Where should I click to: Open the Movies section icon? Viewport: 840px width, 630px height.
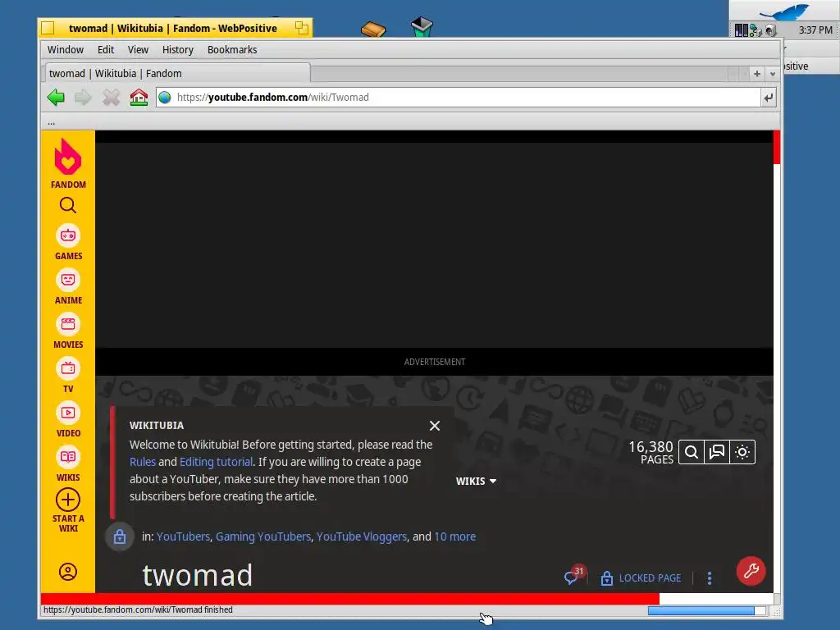click(68, 324)
